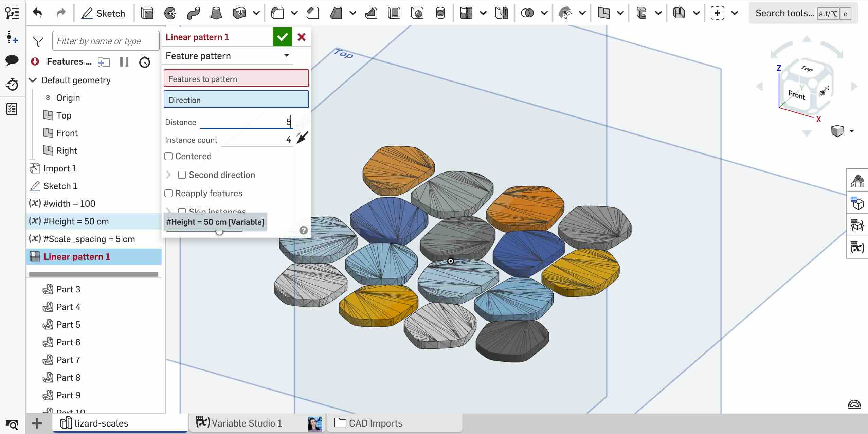This screenshot has width=868, height=434.
Task: Select the Linear pattern toolbar tool
Action: click(466, 13)
